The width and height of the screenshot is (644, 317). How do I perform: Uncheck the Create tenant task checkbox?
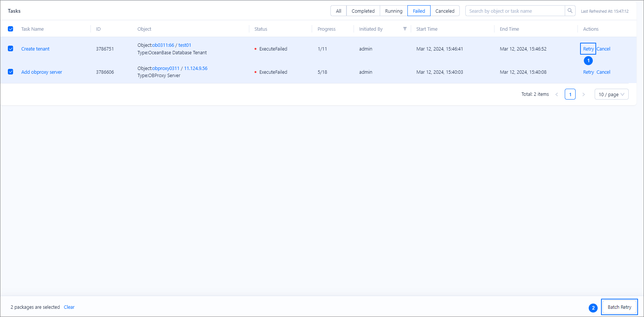tap(10, 49)
